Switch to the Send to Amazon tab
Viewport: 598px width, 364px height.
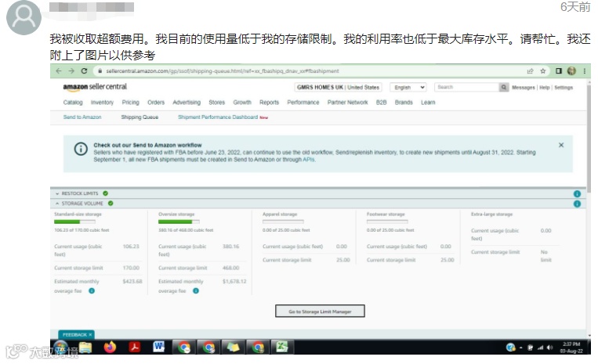pos(82,117)
